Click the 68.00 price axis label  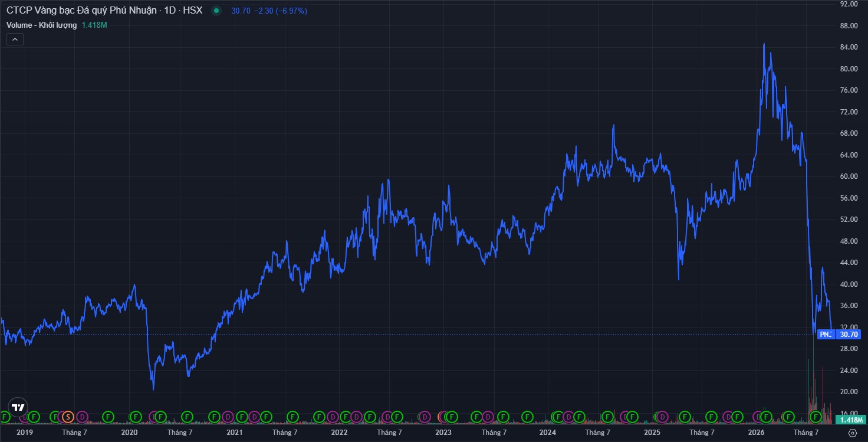[x=849, y=133]
